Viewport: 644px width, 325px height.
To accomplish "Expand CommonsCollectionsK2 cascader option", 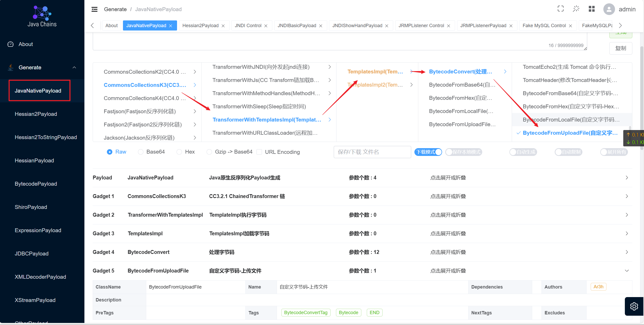I will [195, 72].
